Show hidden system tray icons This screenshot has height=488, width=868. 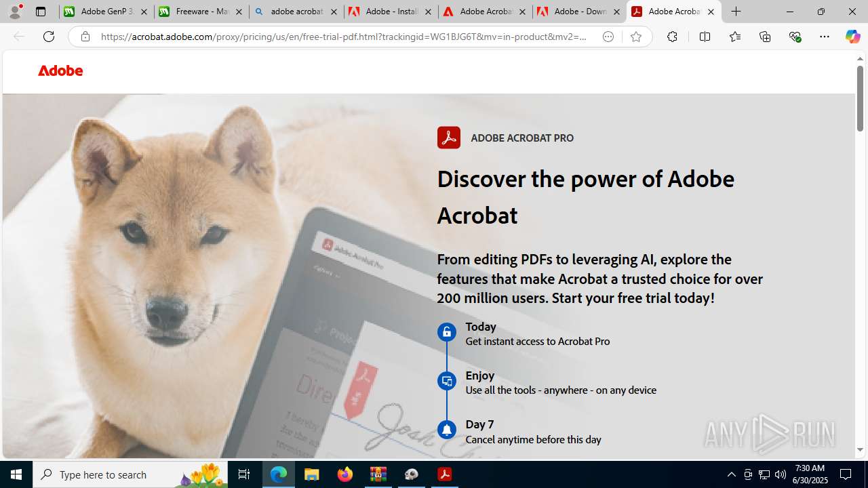(731, 474)
